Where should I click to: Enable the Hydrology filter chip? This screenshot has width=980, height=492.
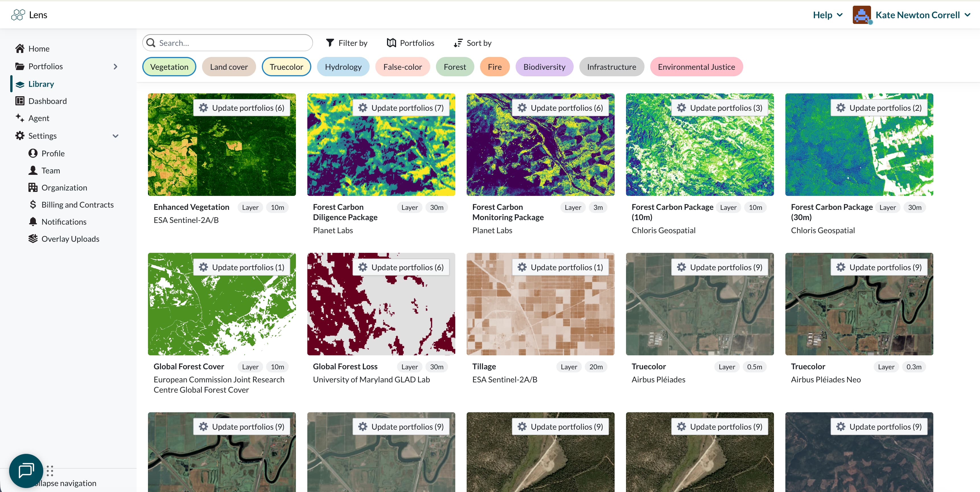coord(343,67)
